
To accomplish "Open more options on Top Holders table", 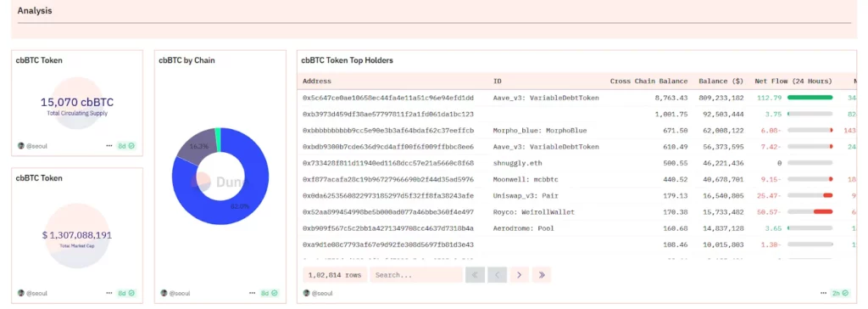I will pyautogui.click(x=824, y=293).
